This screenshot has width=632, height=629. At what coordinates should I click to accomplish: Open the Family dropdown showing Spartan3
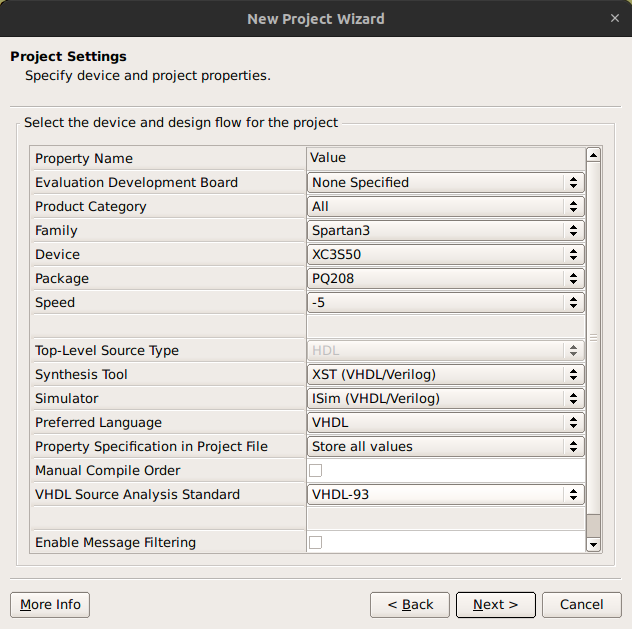coord(445,230)
